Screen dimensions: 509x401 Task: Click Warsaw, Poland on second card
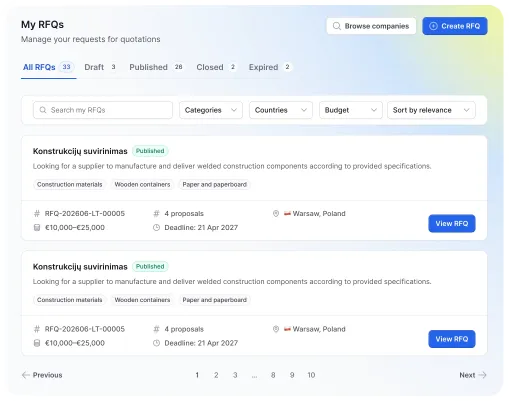pyautogui.click(x=319, y=329)
